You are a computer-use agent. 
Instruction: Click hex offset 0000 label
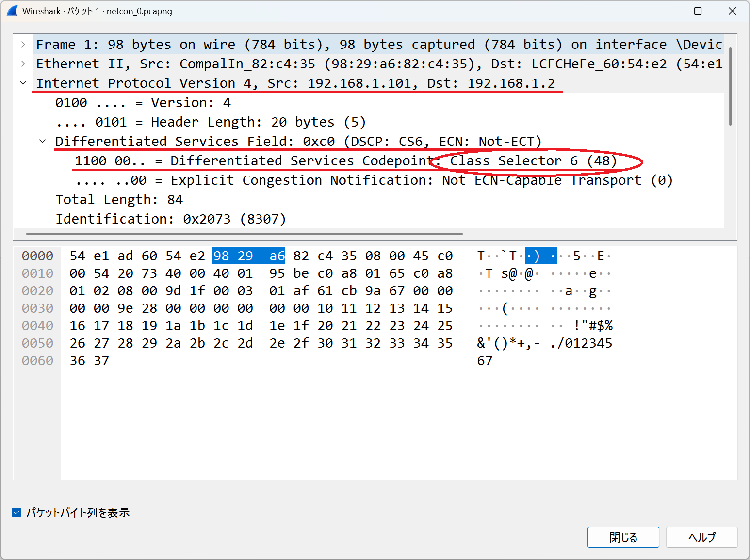coord(37,256)
